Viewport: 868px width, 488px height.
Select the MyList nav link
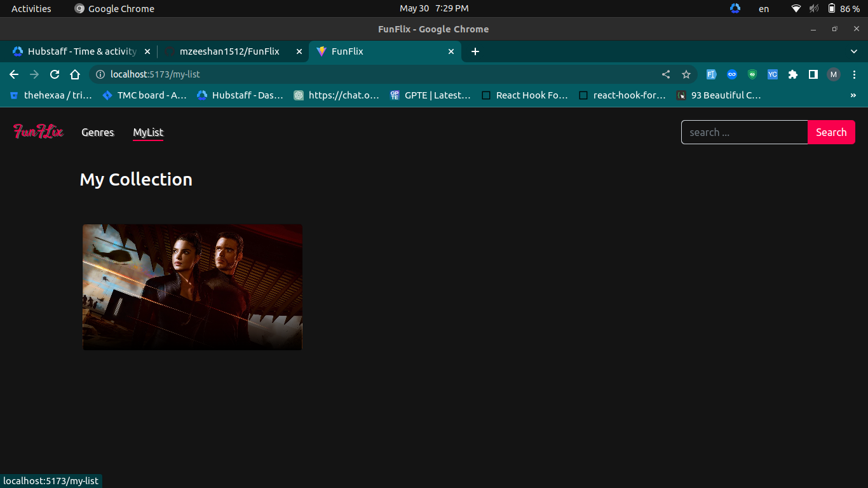[148, 132]
